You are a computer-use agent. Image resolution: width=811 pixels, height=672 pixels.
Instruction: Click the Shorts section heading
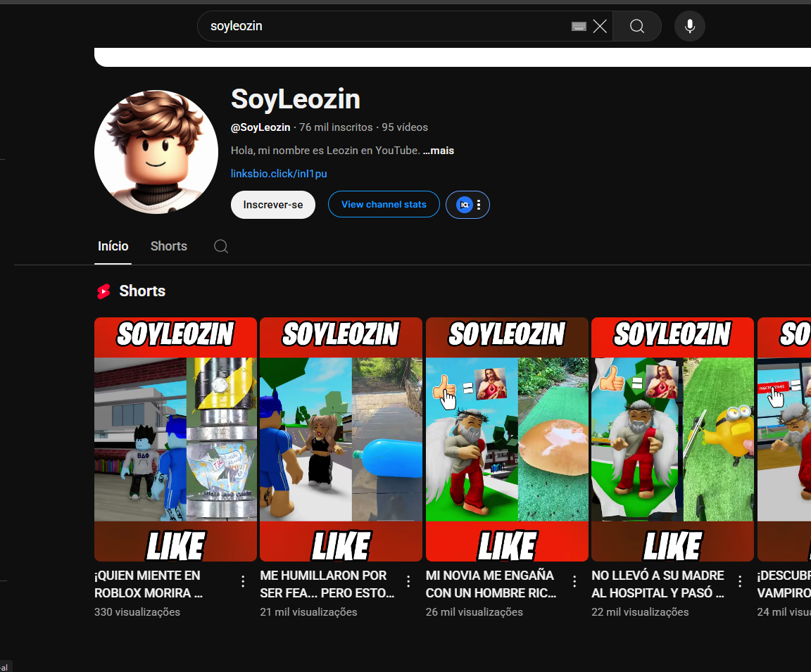coord(142,291)
